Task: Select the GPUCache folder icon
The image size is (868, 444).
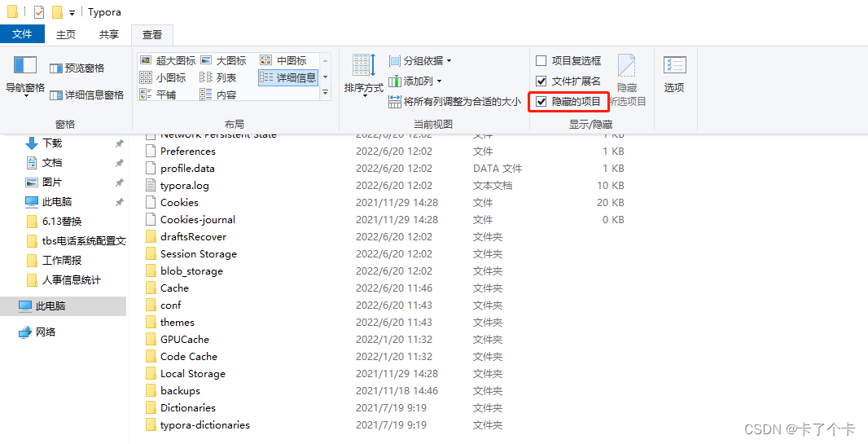Action: coord(151,340)
